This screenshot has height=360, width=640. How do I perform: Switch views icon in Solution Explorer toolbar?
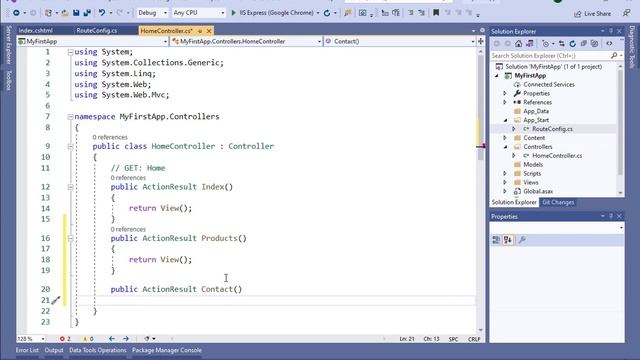tap(530, 44)
